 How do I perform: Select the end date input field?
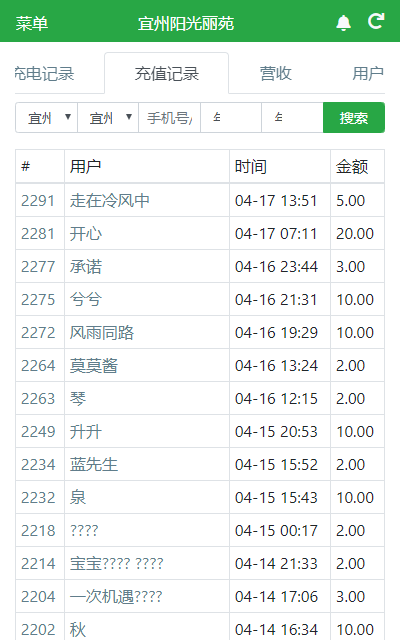[x=292, y=118]
